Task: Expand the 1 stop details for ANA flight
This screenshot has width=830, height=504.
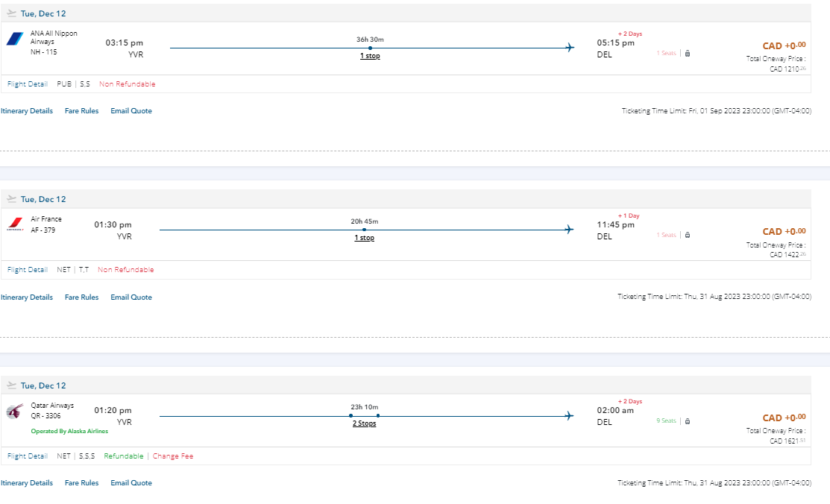Action: (370, 56)
